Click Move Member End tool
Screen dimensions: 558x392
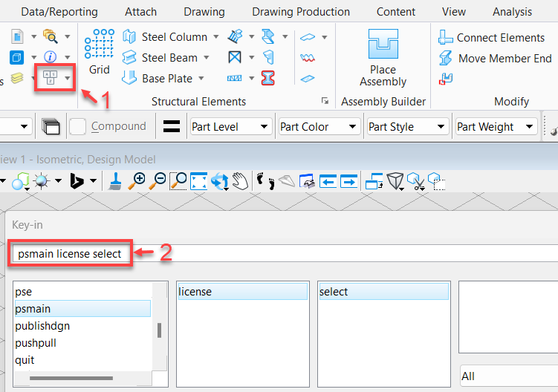[x=495, y=59]
